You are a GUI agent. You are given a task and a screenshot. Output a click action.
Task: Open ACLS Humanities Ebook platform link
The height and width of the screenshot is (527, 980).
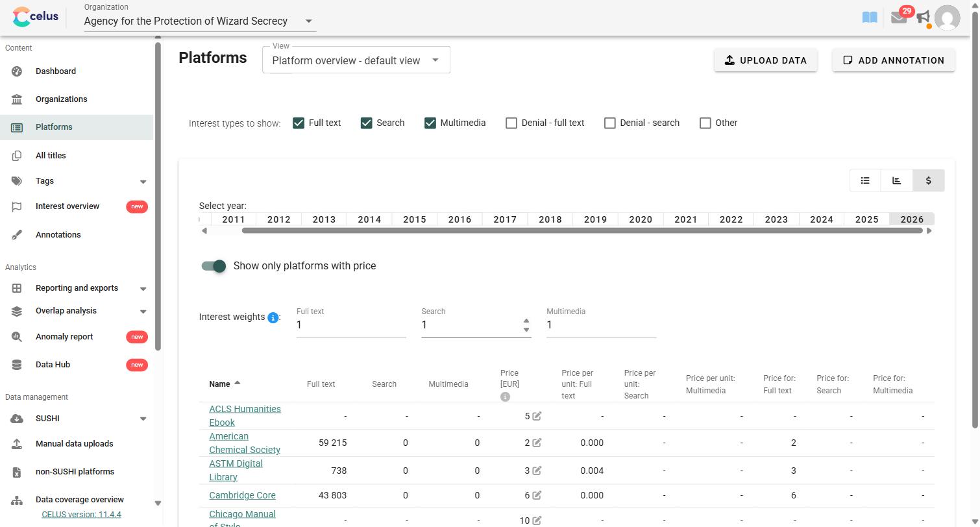[245, 415]
